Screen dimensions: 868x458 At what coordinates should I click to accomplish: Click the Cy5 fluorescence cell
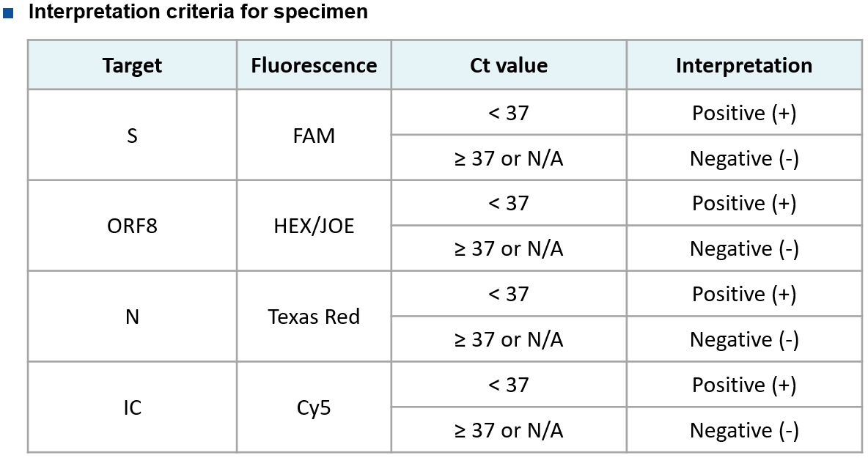tap(314, 407)
